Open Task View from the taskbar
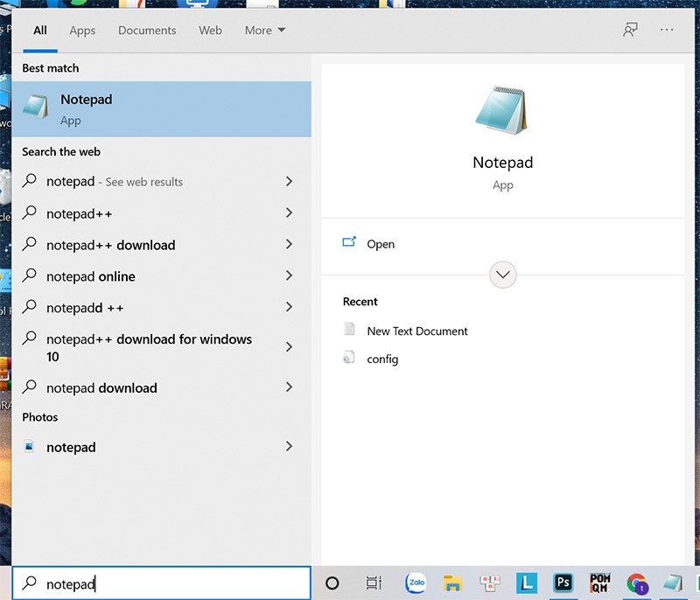Image resolution: width=700 pixels, height=600 pixels. (x=374, y=583)
